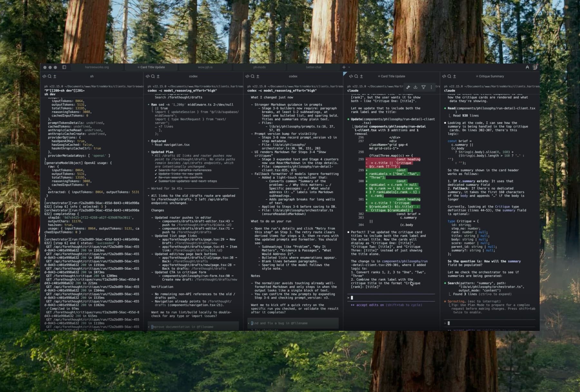Click the search icon in the sh pane
This screenshot has width=580, height=392.
tap(50, 76)
